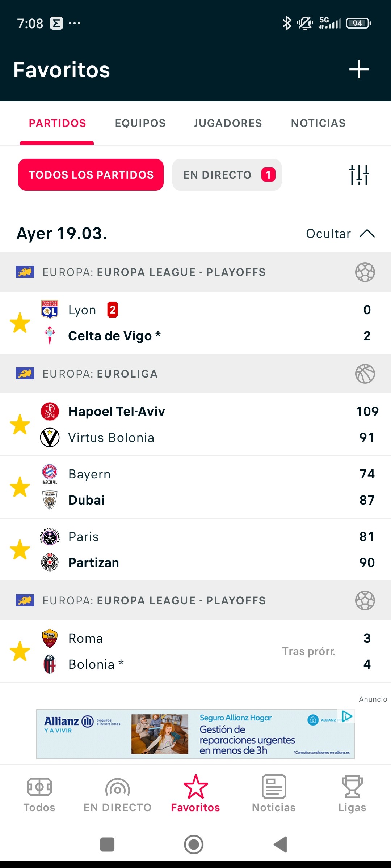Screen dimensions: 391x868
Task: Remove the Roma vs Bolonia favorite star
Action: [x=20, y=651]
